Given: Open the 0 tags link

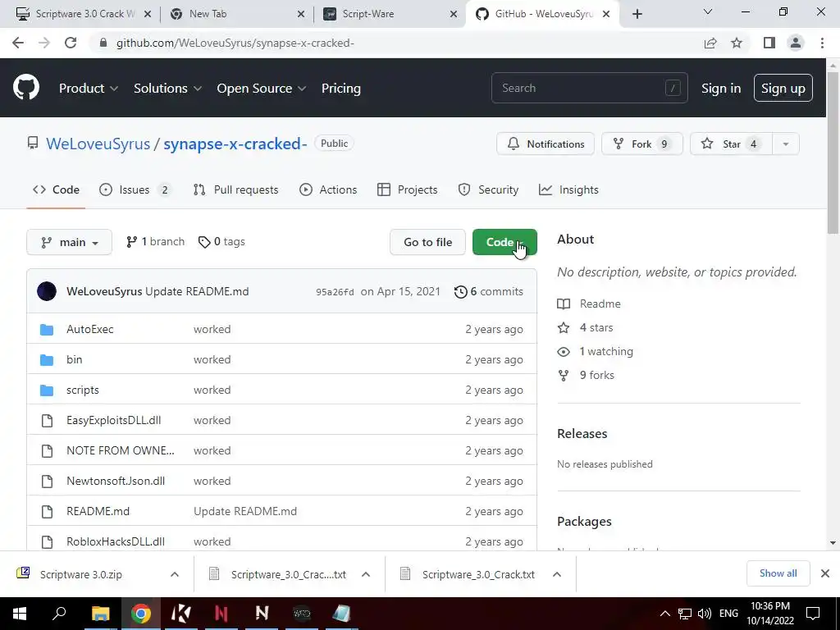Looking at the screenshot, I should tap(221, 242).
